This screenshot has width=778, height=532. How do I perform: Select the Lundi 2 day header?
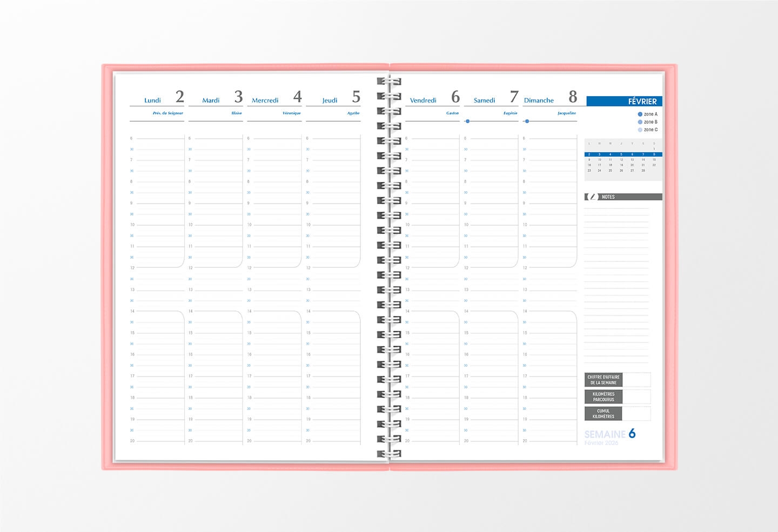click(157, 98)
